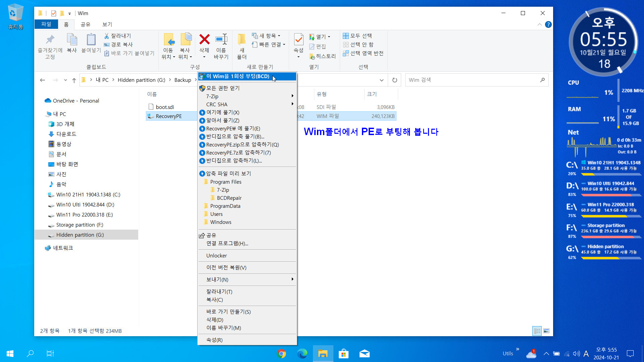Choose Unlocker from the context menu
644x362 pixels.
tap(247, 256)
